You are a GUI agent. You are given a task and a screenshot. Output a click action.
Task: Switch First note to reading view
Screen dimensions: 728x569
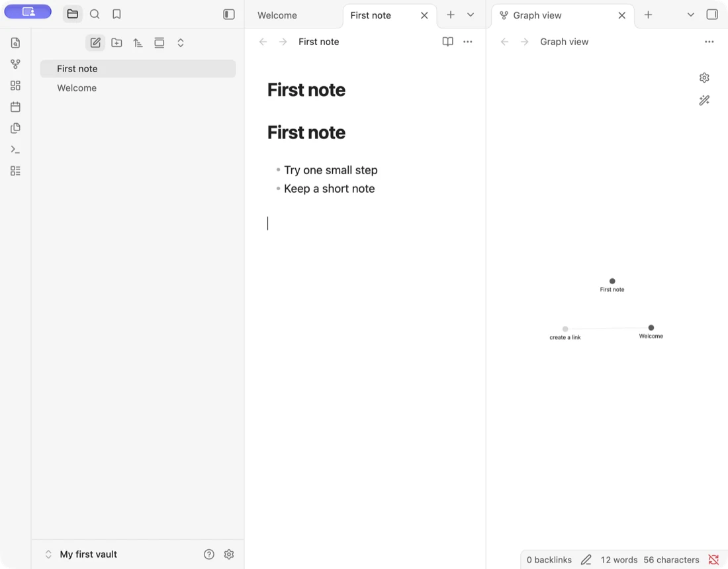tap(447, 42)
